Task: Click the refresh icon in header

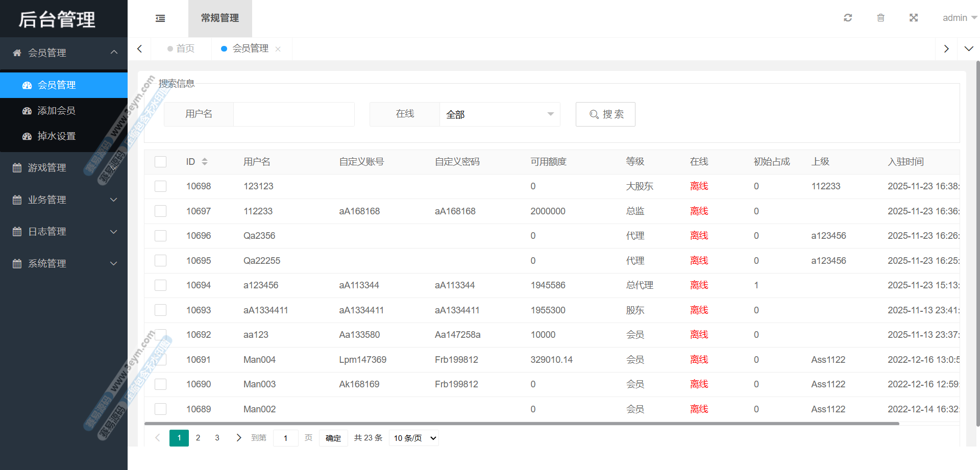Action: coord(848,18)
